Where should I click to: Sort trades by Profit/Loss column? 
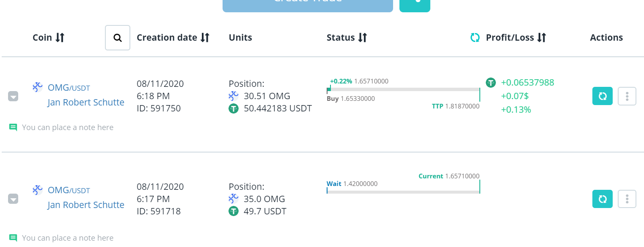pos(542,38)
